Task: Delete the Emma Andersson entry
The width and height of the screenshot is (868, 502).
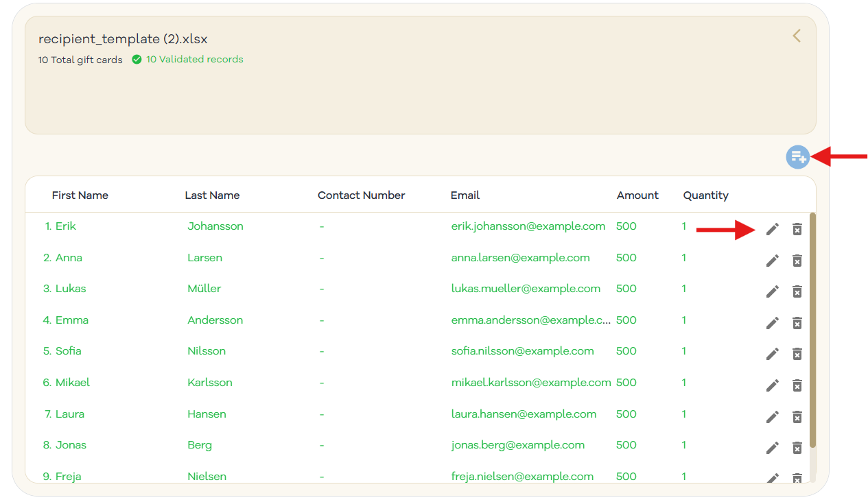Action: pyautogui.click(x=797, y=323)
